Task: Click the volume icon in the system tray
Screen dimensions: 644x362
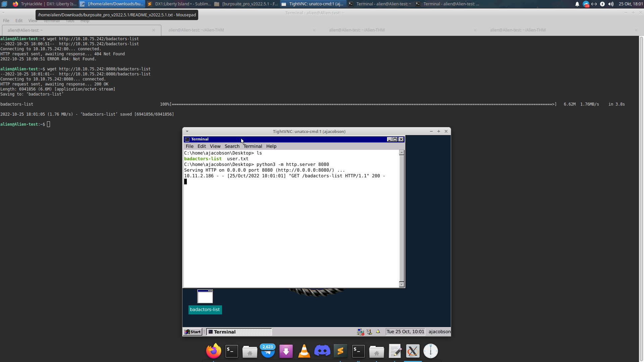Action: point(611,4)
